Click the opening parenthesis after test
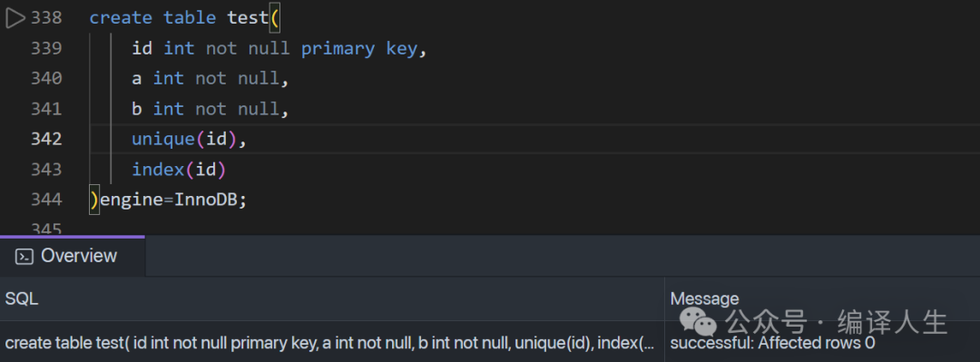The height and width of the screenshot is (362, 980). click(x=274, y=18)
